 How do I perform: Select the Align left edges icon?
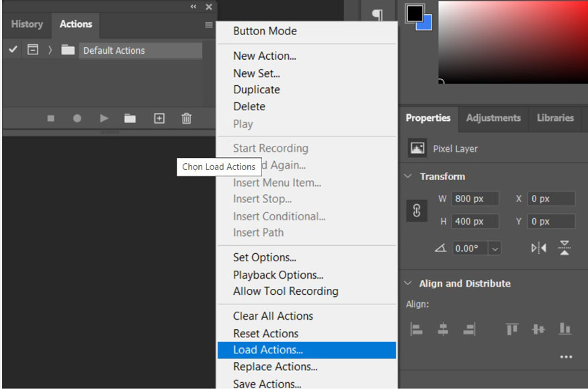[416, 329]
